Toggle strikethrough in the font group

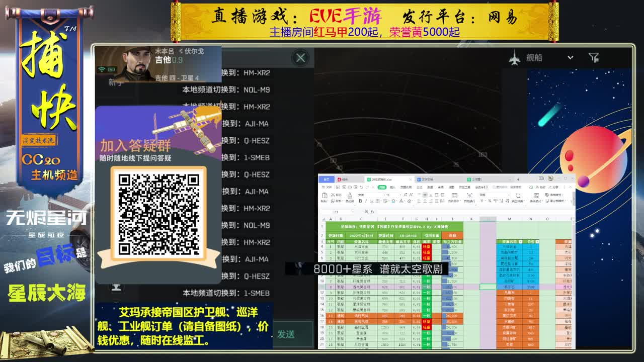pos(385,201)
